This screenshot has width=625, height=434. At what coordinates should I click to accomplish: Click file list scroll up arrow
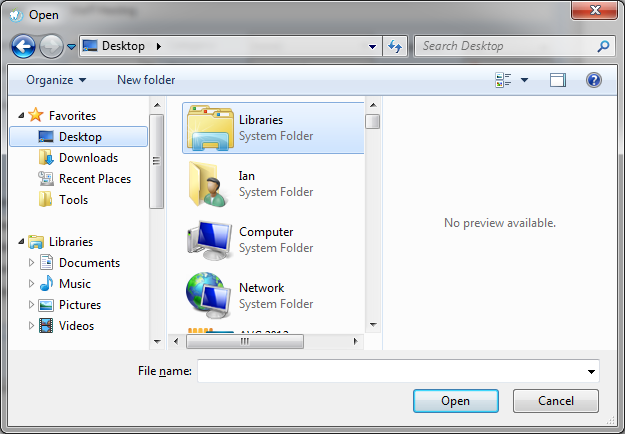pos(373,105)
